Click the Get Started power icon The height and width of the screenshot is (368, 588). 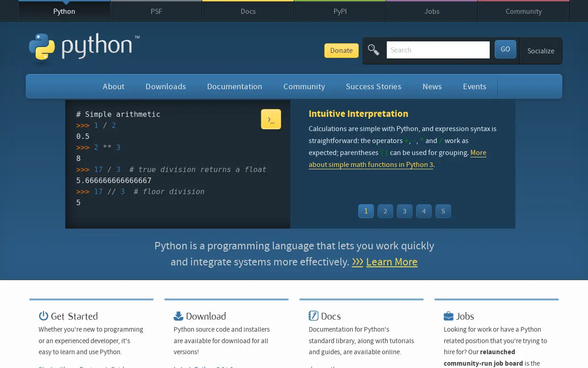(44, 316)
